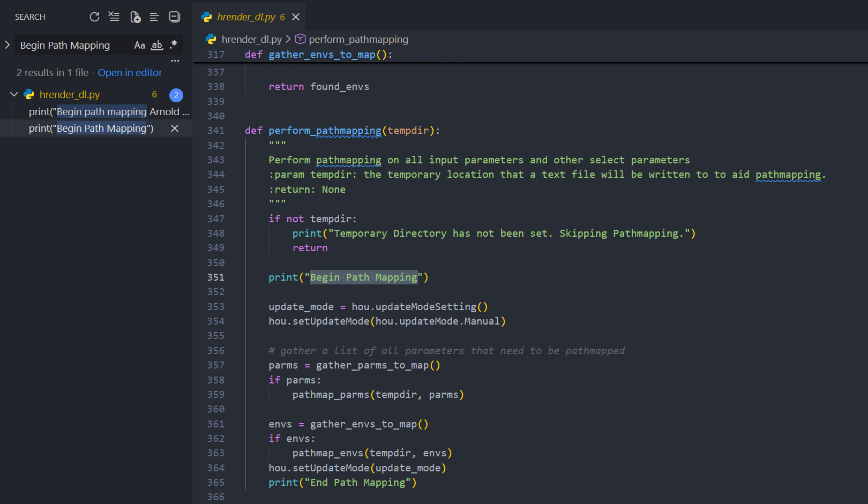Expand the replace field chevron
The width and height of the screenshot is (868, 504).
[8, 45]
